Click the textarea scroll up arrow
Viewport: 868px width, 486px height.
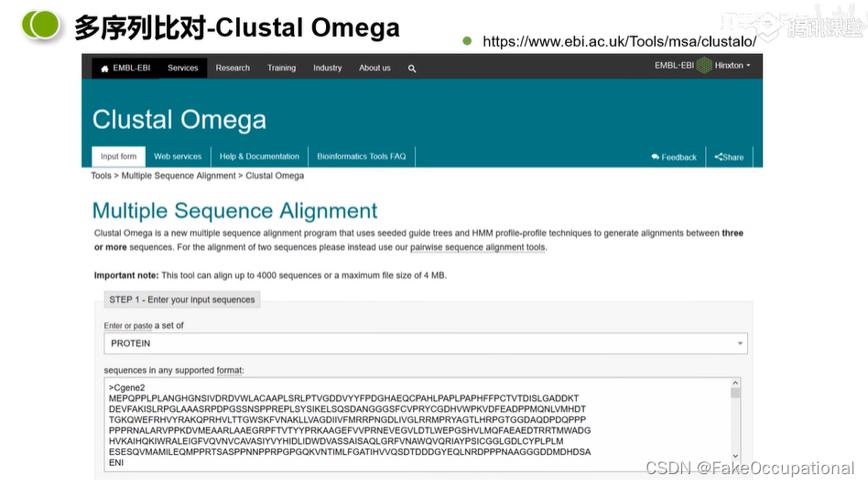[735, 383]
